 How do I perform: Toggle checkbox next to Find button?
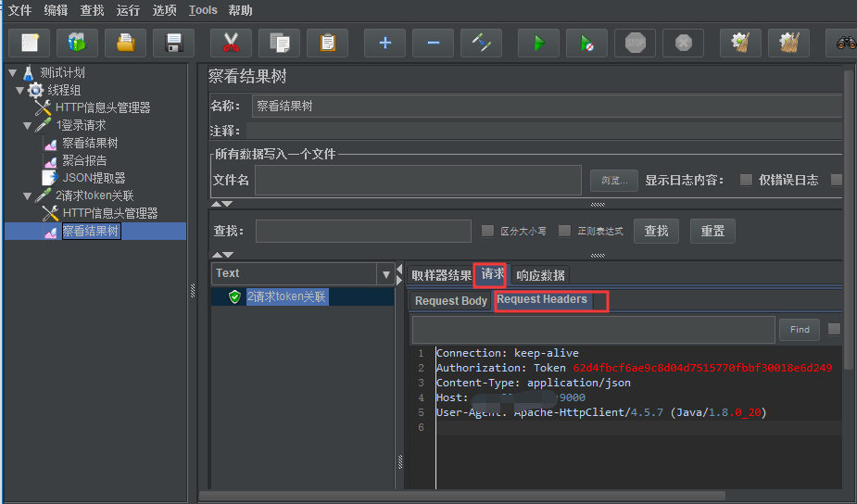tap(834, 329)
